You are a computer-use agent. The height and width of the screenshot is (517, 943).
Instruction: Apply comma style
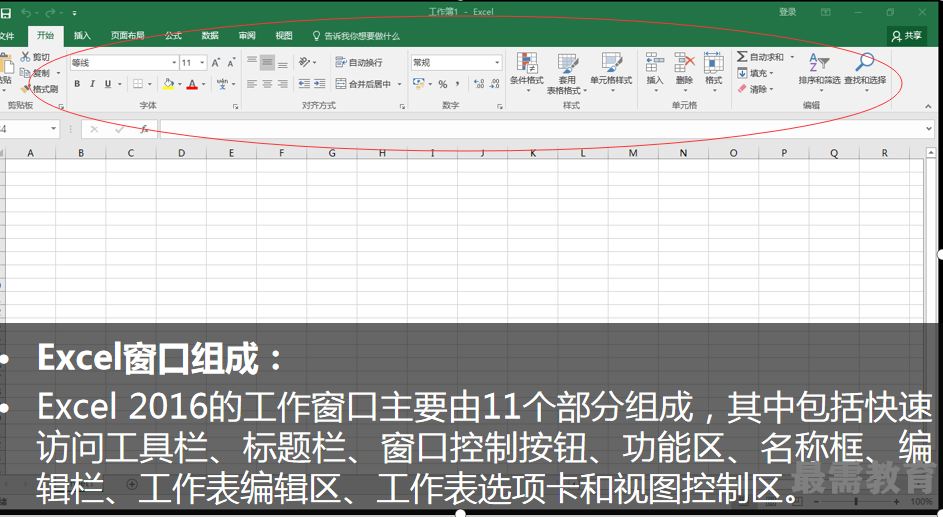[458, 84]
